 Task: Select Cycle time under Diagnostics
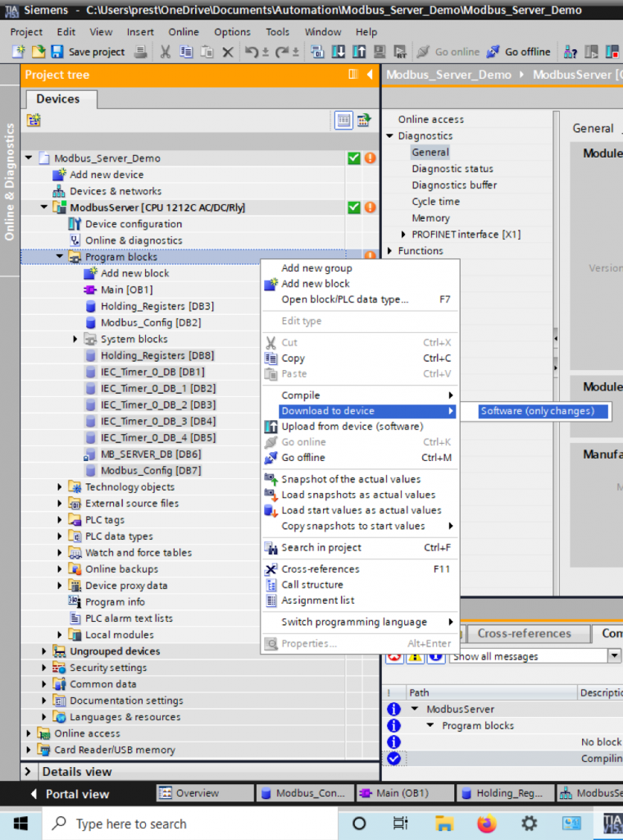tap(435, 202)
